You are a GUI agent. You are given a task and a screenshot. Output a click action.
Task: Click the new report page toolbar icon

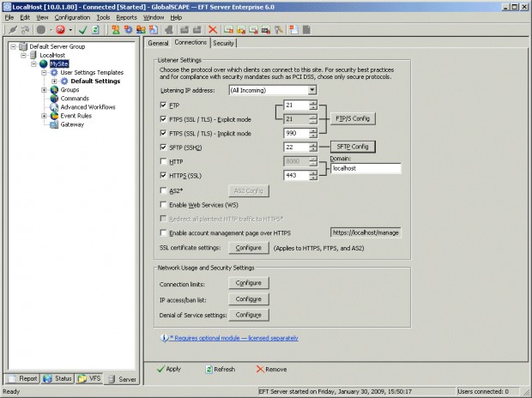click(x=293, y=30)
